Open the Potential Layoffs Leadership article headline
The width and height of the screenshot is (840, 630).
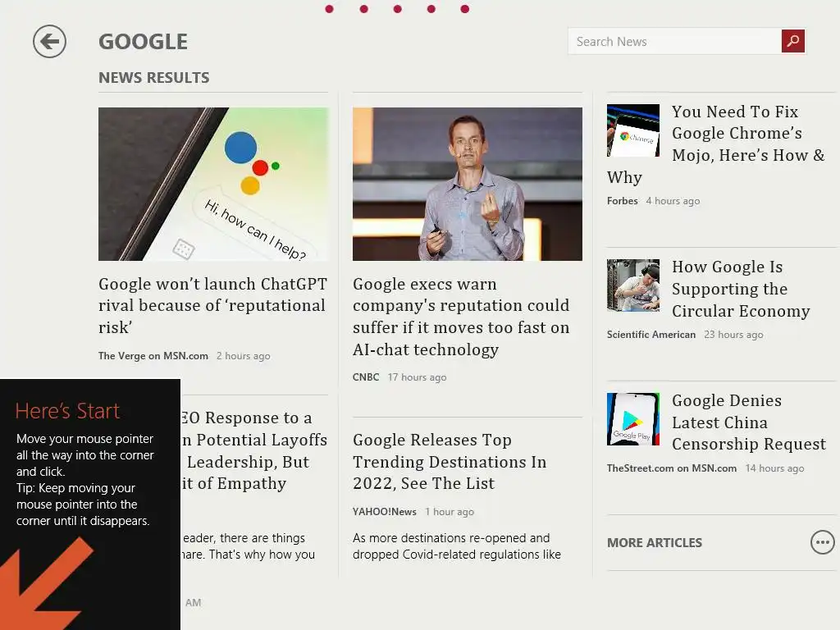coord(254,450)
